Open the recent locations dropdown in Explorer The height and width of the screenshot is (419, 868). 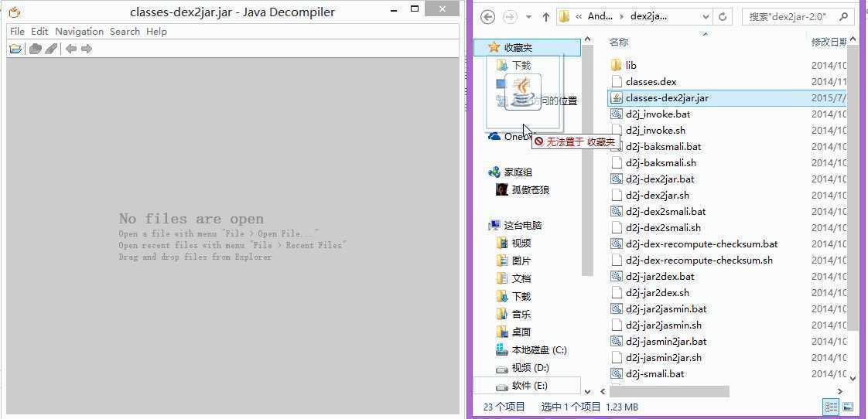click(x=528, y=17)
